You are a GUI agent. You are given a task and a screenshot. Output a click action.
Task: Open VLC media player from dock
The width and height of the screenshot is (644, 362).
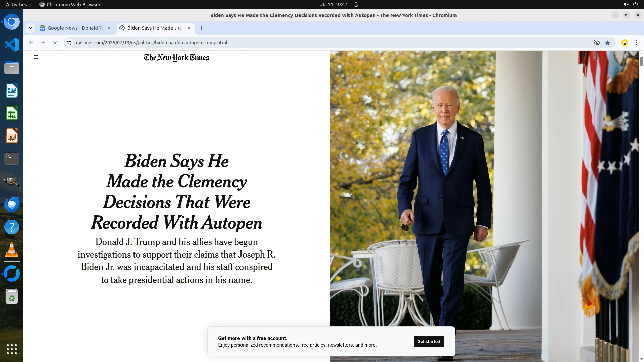click(12, 250)
